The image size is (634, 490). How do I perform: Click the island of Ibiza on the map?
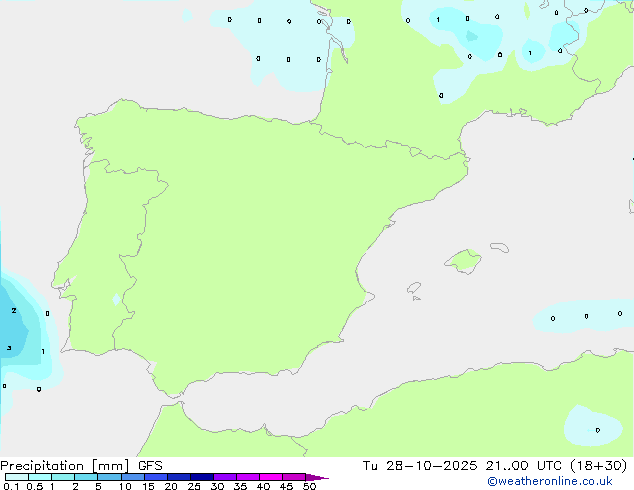coord(414,288)
